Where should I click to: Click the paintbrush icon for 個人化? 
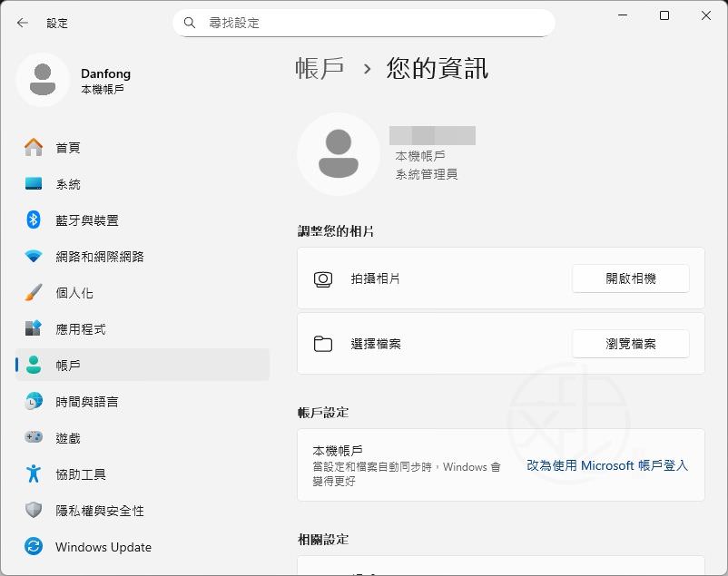[x=34, y=292]
